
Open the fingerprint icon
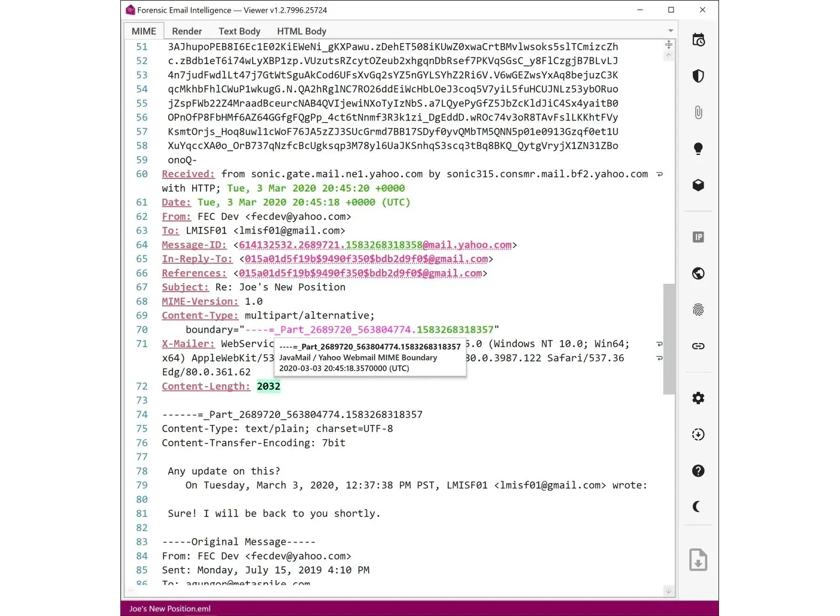(698, 309)
